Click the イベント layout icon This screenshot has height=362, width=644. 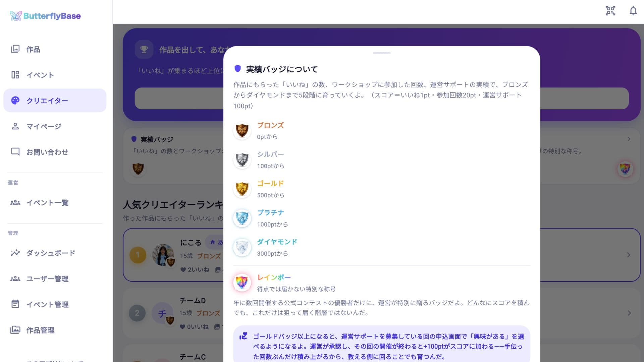click(15, 75)
